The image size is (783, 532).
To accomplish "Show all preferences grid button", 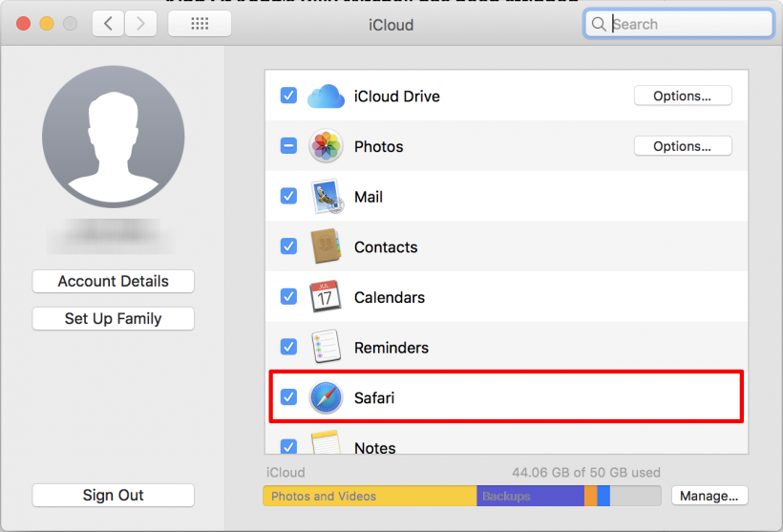I will tap(200, 24).
